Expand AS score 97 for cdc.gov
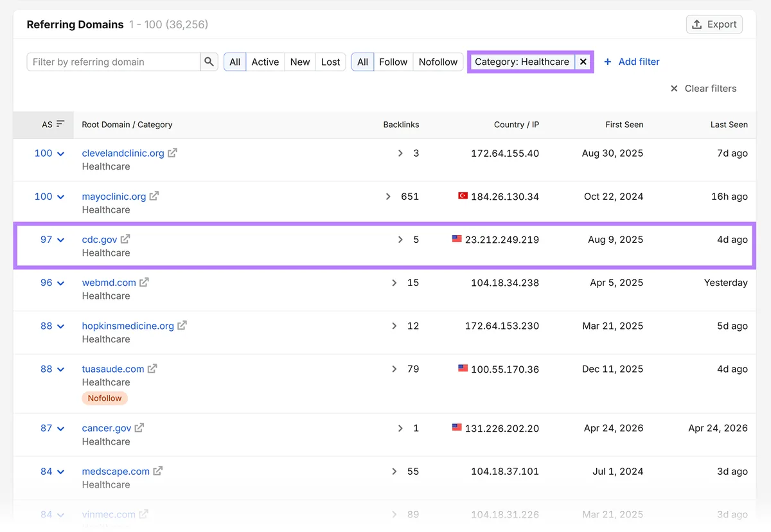The width and height of the screenshot is (771, 532). tap(53, 239)
